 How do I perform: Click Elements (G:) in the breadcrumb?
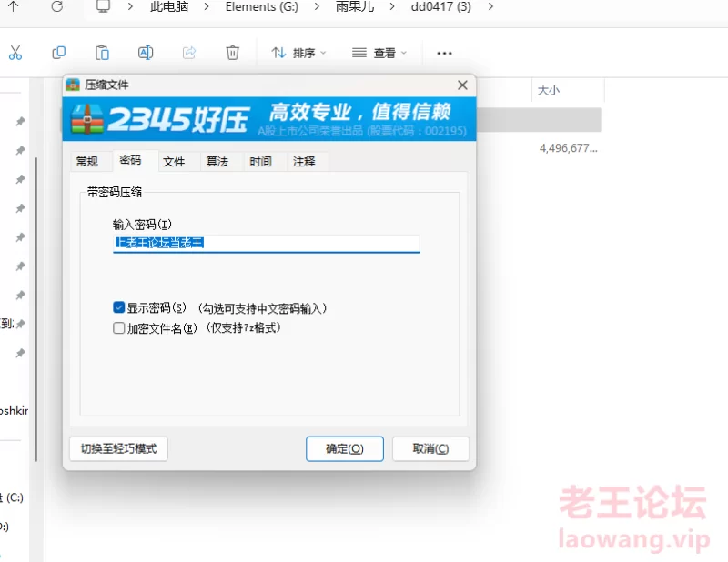click(262, 6)
